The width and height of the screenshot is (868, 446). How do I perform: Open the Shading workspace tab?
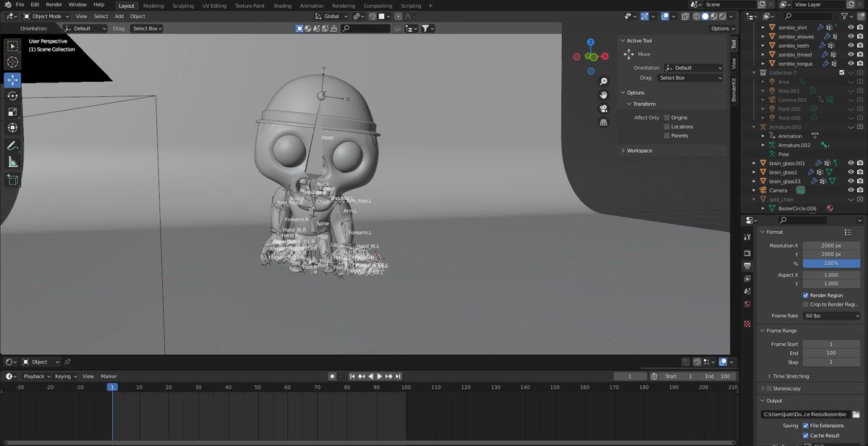[282, 5]
